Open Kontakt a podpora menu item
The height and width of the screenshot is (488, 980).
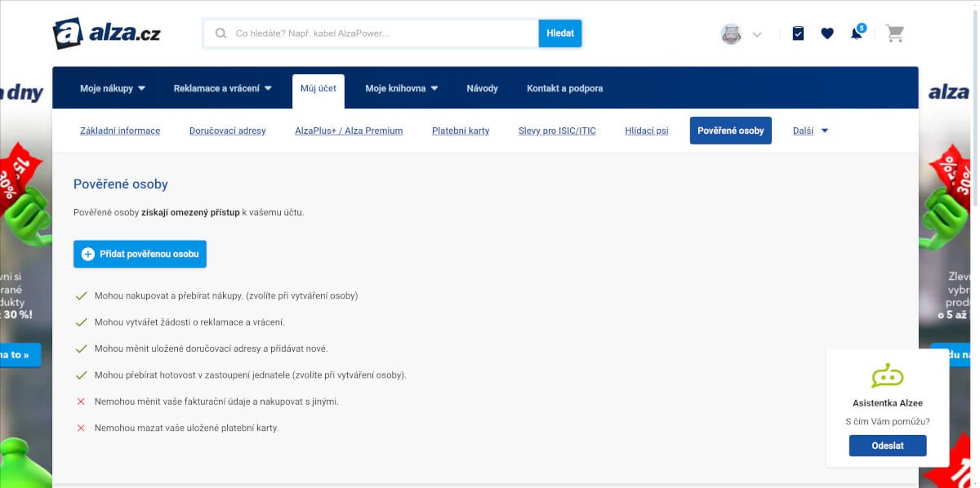[x=564, y=88]
